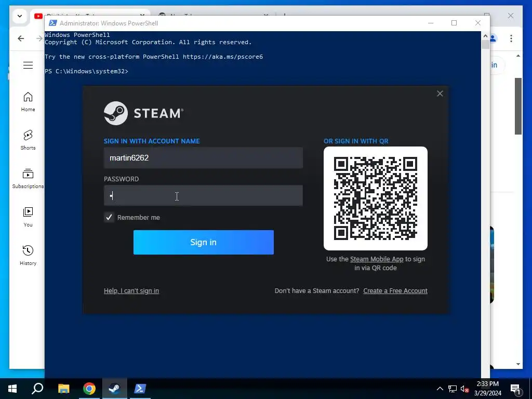Open the You section in YouTube sidebar
The height and width of the screenshot is (399, 532).
(28, 217)
